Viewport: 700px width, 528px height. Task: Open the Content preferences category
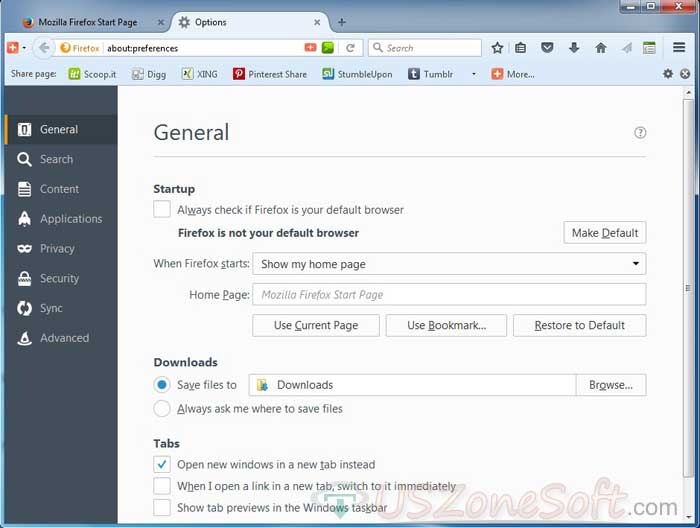point(62,189)
